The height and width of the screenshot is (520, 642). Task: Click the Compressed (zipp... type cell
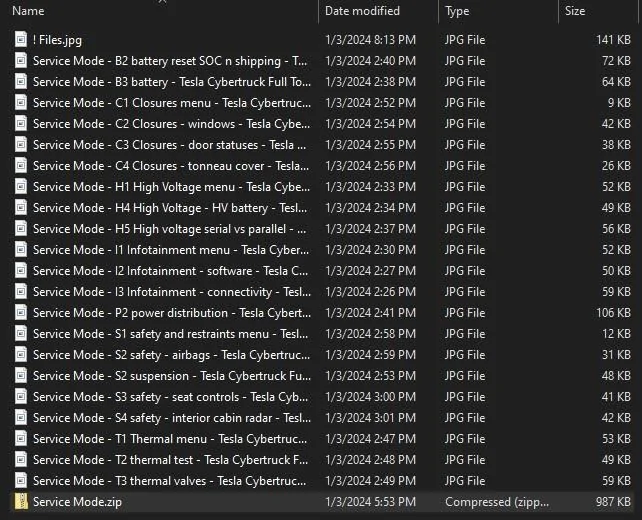coord(497,502)
